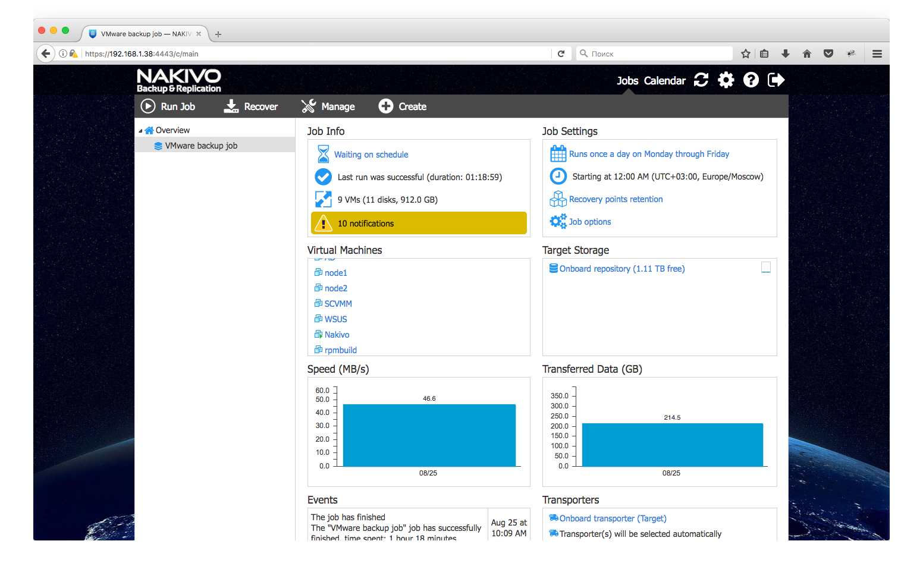This screenshot has height=588, width=923.
Task: Select the VMware backup job browser tab
Action: click(x=145, y=34)
